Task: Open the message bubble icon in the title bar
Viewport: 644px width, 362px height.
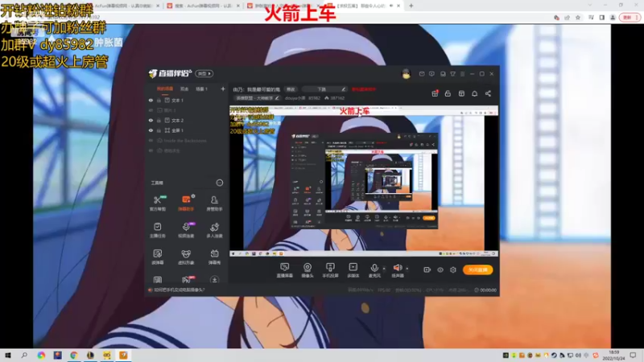Action: click(x=431, y=74)
